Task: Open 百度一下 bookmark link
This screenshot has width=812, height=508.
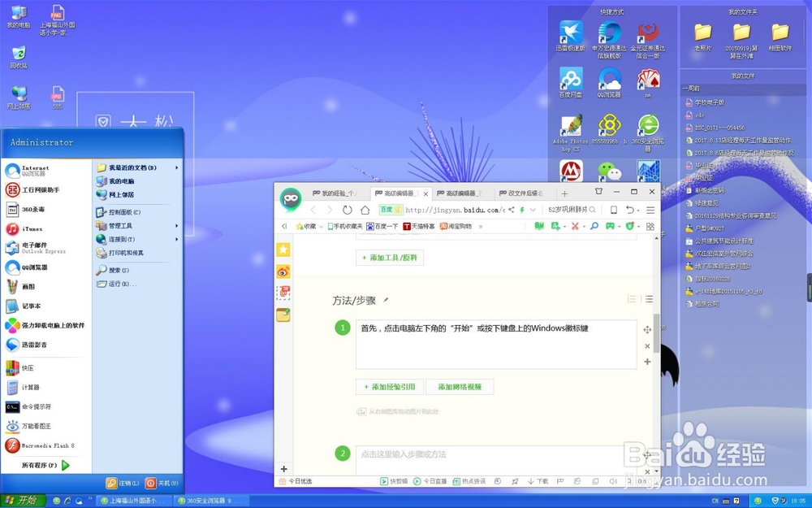Action: [382, 227]
